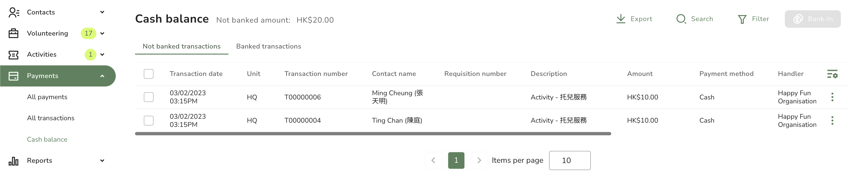This screenshot has height=176, width=868.
Task: Select the Ming Cheung transaction checkbox
Action: pyautogui.click(x=149, y=97)
